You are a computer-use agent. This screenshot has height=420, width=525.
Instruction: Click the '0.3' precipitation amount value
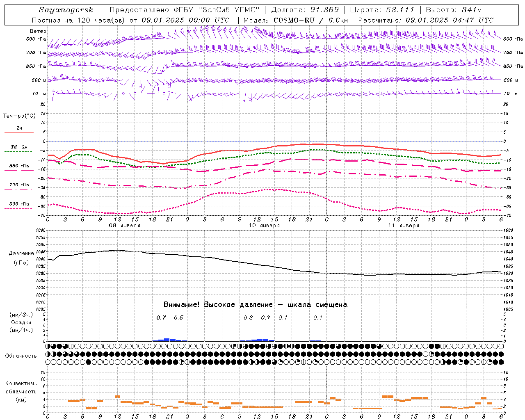(248, 318)
